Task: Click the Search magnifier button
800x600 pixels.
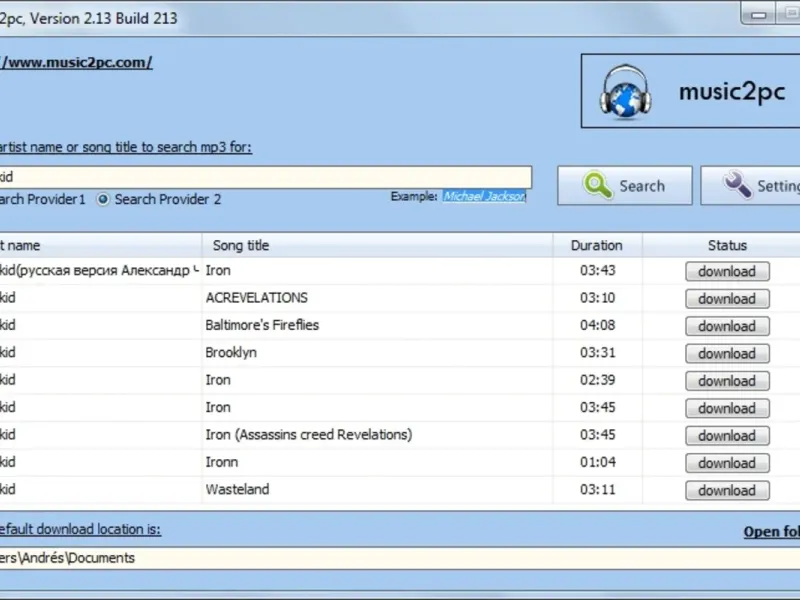Action: click(624, 186)
